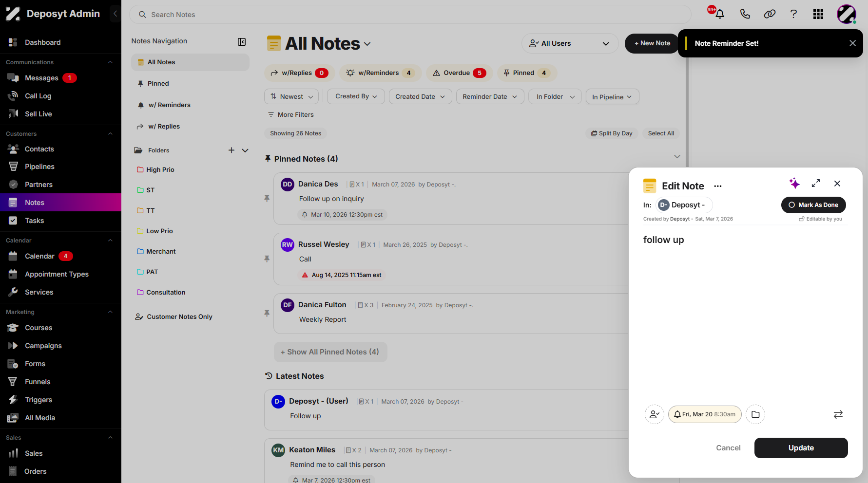
Task: Open the All Users dropdown
Action: [x=570, y=43]
